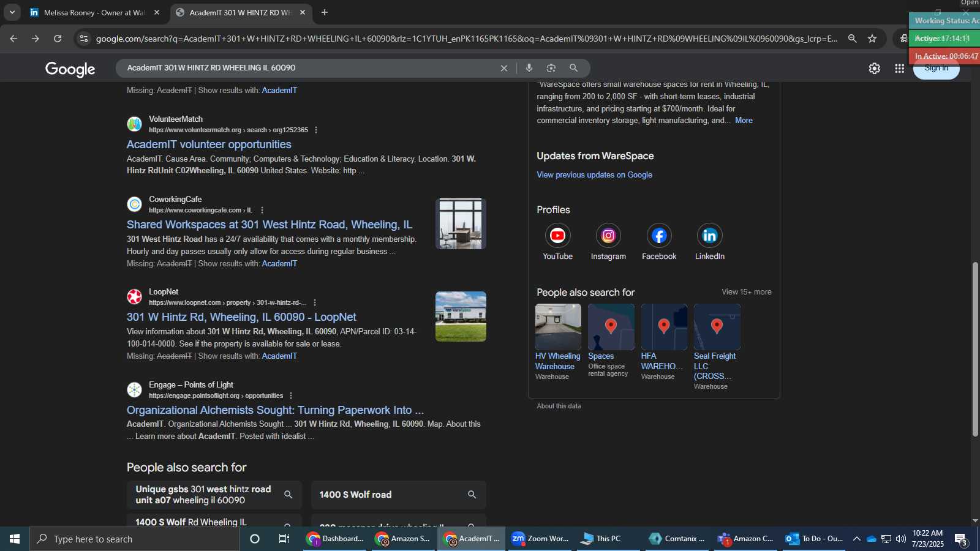This screenshot has height=551, width=980.
Task: Expand View 15+ more related places
Action: click(x=746, y=292)
